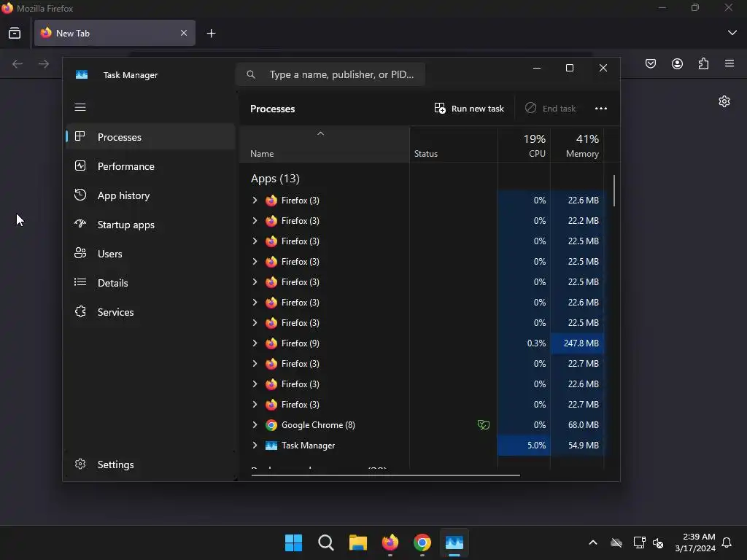Open Task Manager Settings
This screenshot has width=747, height=560.
click(x=150, y=464)
